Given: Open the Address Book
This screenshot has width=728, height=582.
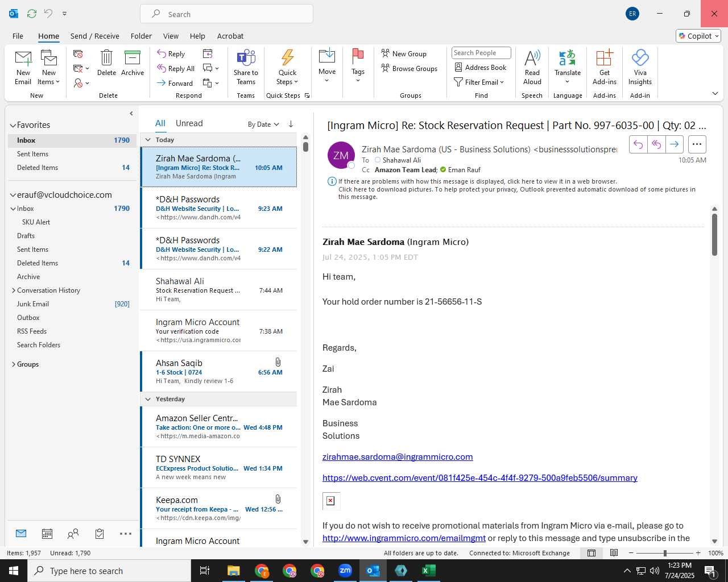Looking at the screenshot, I should (481, 67).
